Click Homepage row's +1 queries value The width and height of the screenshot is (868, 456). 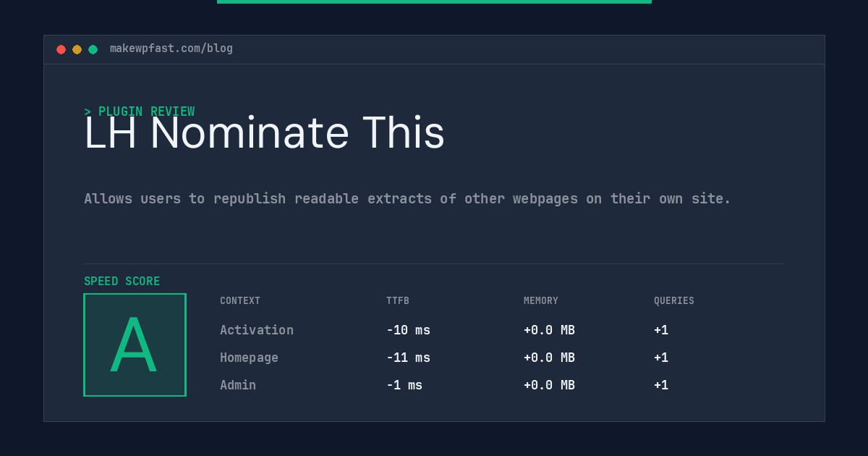(x=661, y=358)
